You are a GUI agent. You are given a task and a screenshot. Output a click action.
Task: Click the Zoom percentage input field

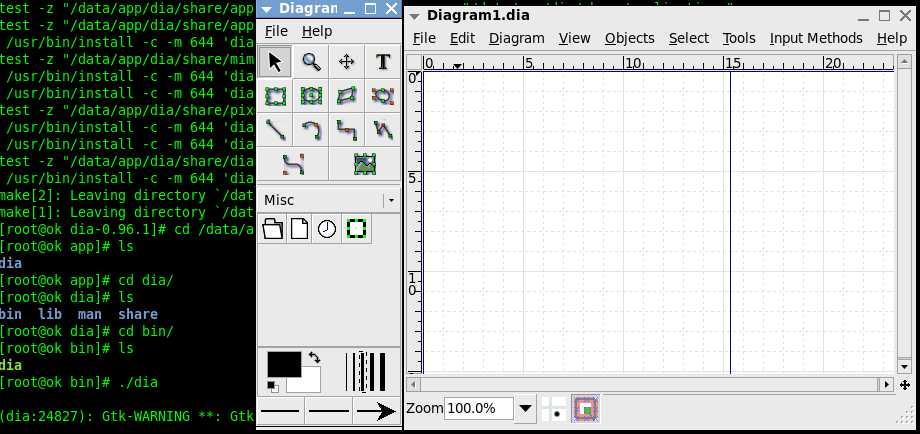click(479, 409)
